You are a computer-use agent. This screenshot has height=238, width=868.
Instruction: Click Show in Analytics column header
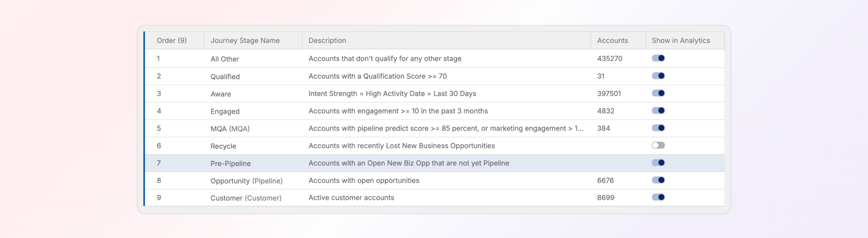(x=680, y=40)
